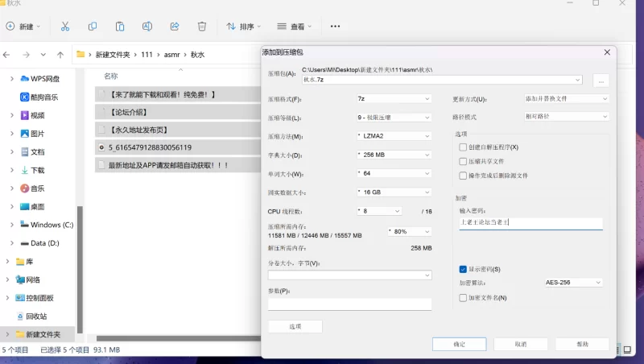Image resolution: width=644 pixels, height=364 pixels.
Task: Open Data (D:) drive in sidebar
Action: 39,243
